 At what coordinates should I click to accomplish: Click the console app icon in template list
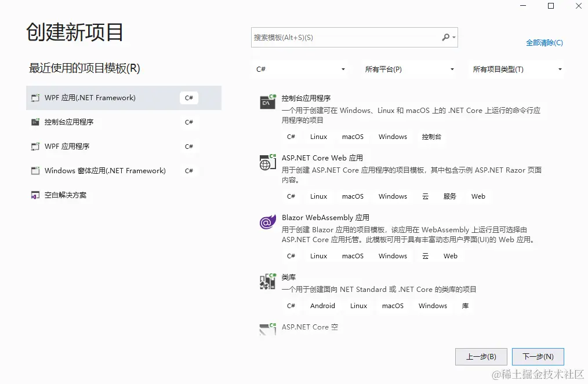pyautogui.click(x=268, y=101)
